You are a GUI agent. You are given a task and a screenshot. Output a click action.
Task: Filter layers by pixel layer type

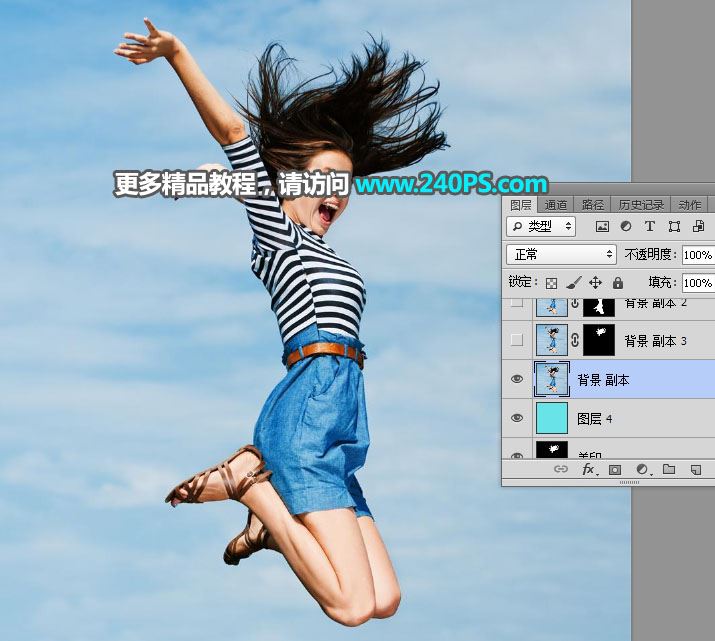[x=602, y=227]
